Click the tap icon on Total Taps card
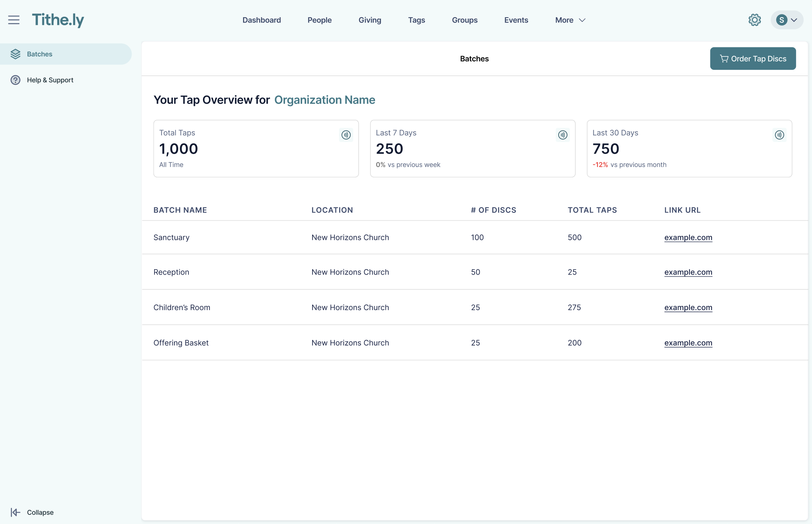812x524 pixels. tap(346, 135)
